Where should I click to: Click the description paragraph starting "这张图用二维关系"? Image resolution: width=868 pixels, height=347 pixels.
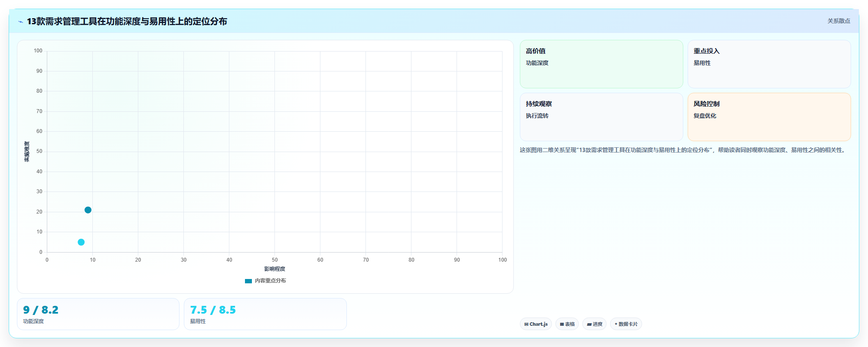683,150
